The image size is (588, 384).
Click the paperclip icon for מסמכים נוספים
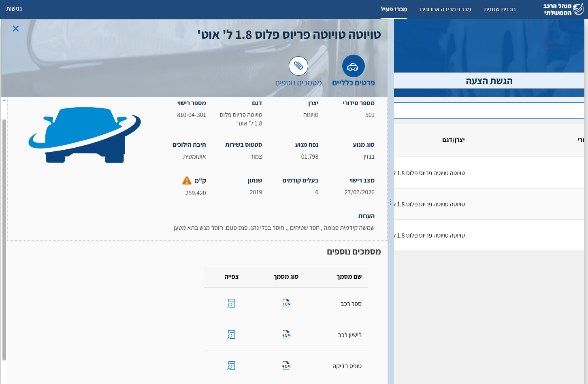click(298, 66)
